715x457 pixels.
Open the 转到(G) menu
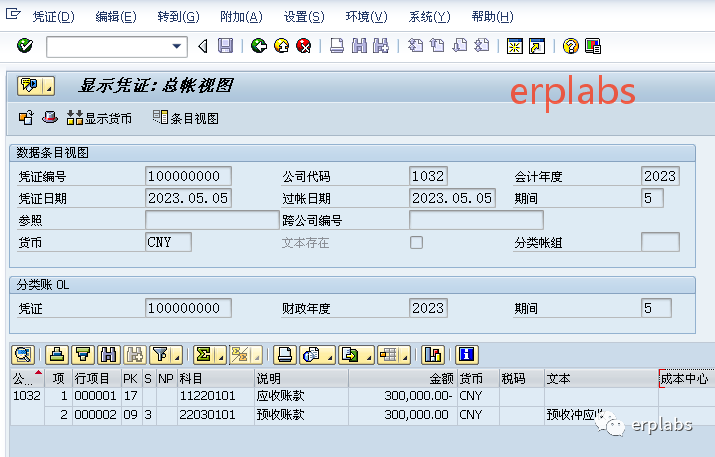tap(178, 17)
